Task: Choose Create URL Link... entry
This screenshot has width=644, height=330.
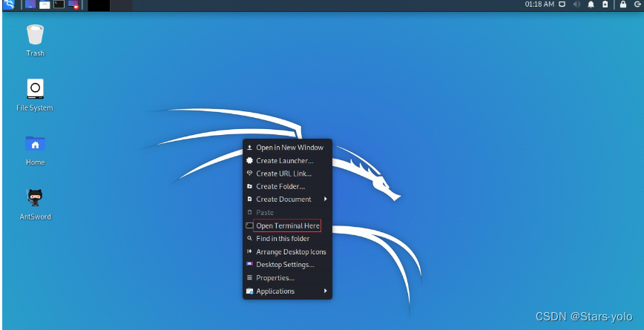Action: coord(288,174)
